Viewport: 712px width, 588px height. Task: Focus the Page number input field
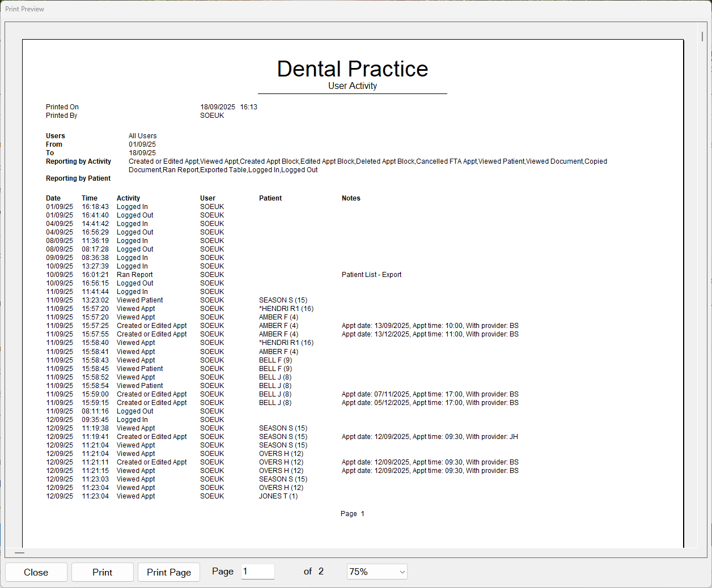[x=257, y=572]
